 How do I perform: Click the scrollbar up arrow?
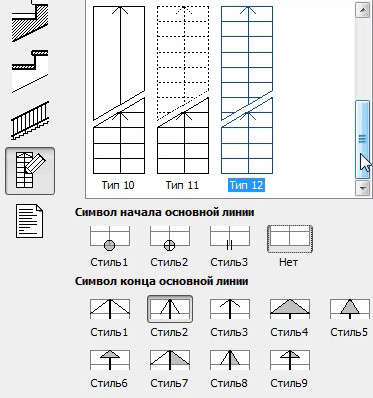[x=362, y=10]
